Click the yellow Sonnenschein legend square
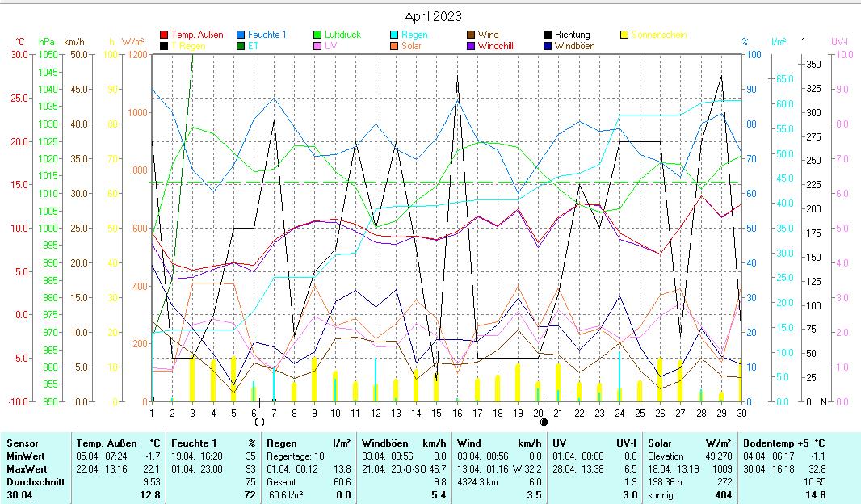The height and width of the screenshot is (504, 861). pos(624,36)
